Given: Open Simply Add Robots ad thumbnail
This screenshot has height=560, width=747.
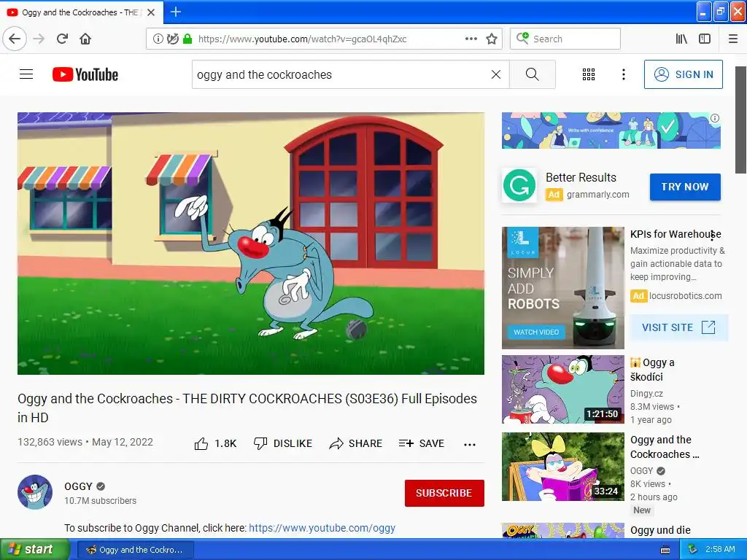Looking at the screenshot, I should click(x=562, y=287).
